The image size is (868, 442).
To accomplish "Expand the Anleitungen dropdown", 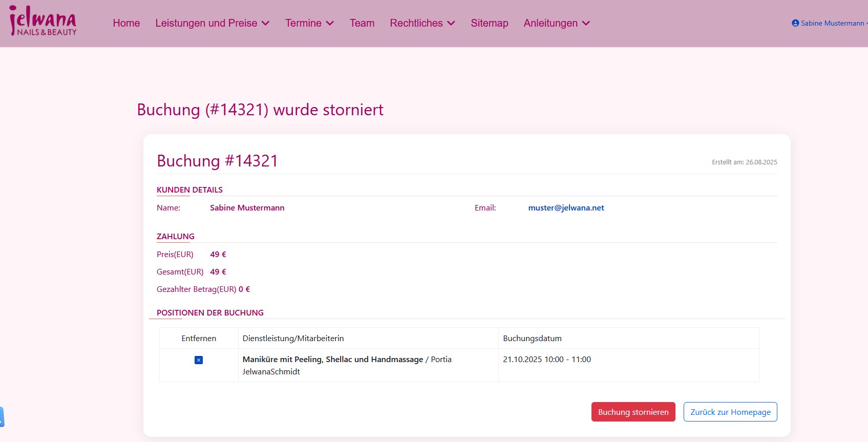I will point(556,23).
